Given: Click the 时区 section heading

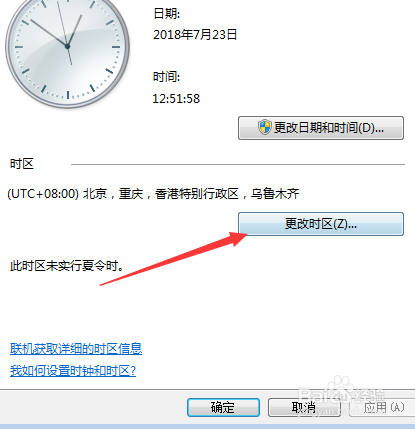Looking at the screenshot, I should (x=22, y=164).
